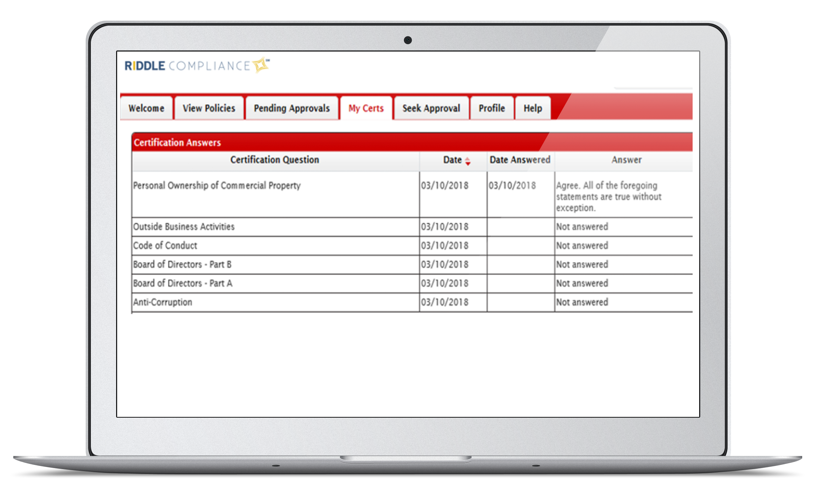Click Not answered in Anti-Corruption row
Image resolution: width=816 pixels, height=504 pixels.
point(582,302)
